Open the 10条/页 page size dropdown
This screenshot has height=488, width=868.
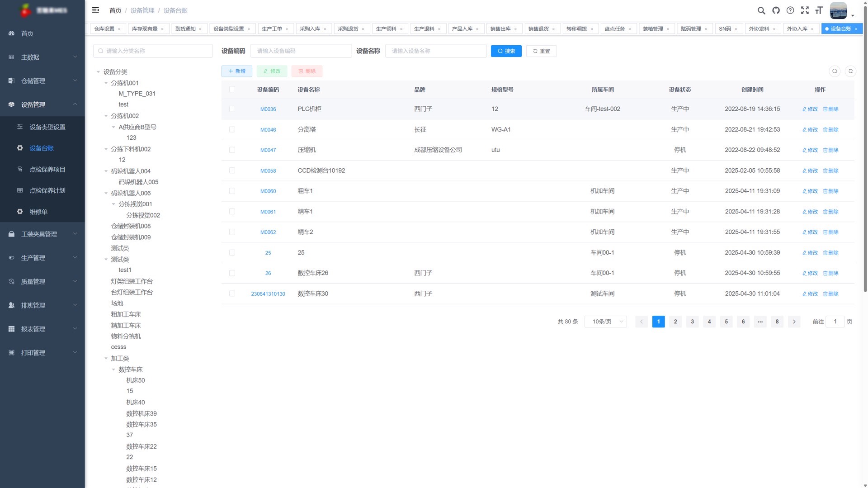(606, 322)
